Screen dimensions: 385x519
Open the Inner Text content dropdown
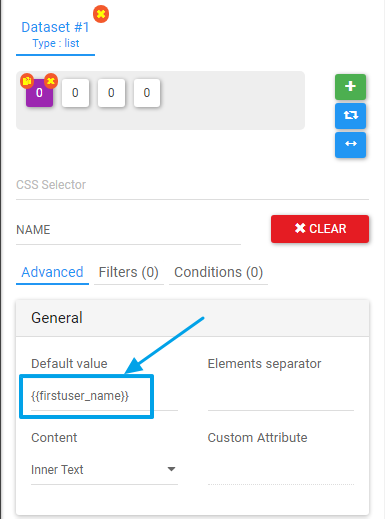(x=104, y=470)
